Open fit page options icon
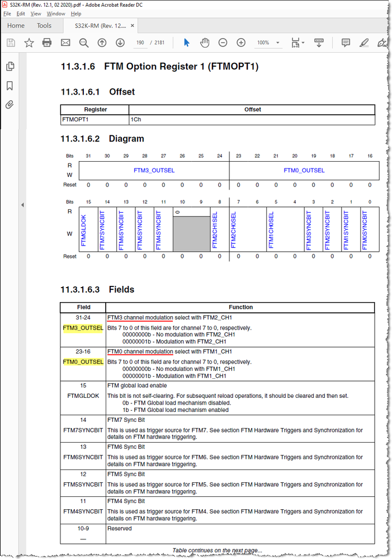This screenshot has width=392, height=559. (295, 43)
